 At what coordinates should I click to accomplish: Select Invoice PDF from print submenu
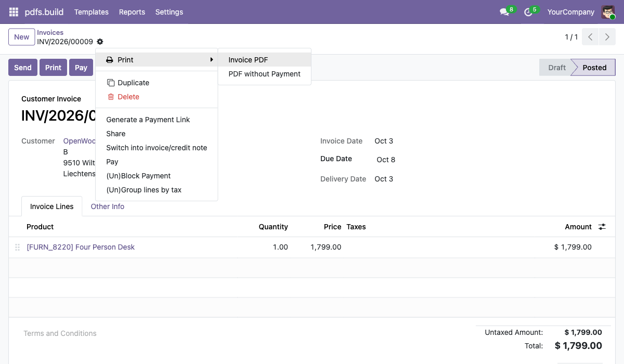tap(265, 60)
